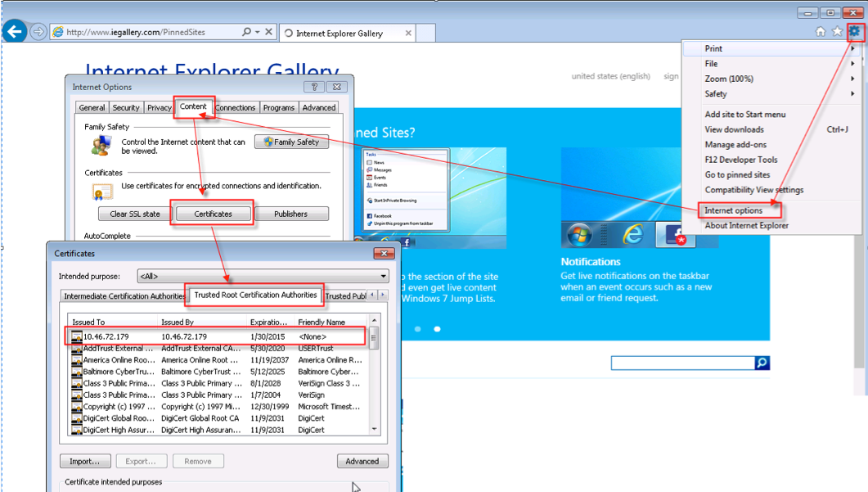The height and width of the screenshot is (492, 868).
Task: Switch to the Security tab
Action: point(126,107)
